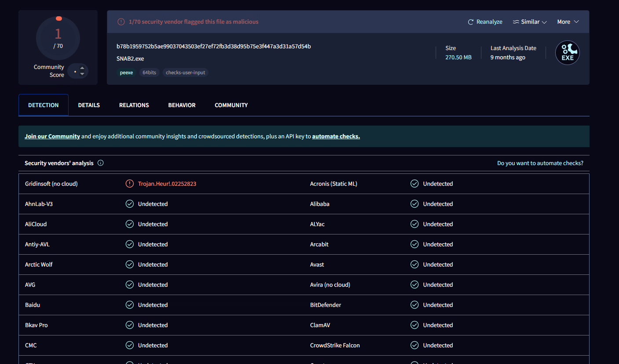Click the 1 / 70 detection score circle
This screenshot has height=364, width=619.
[x=58, y=39]
